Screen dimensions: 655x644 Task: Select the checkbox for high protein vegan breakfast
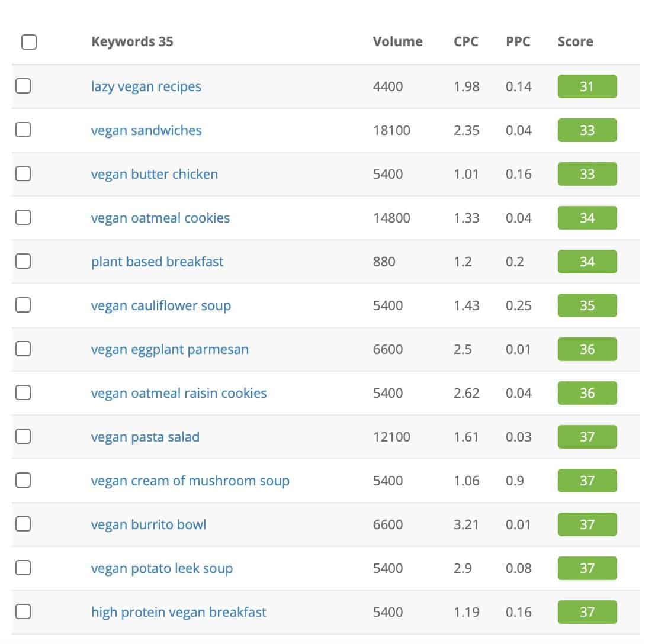click(23, 612)
